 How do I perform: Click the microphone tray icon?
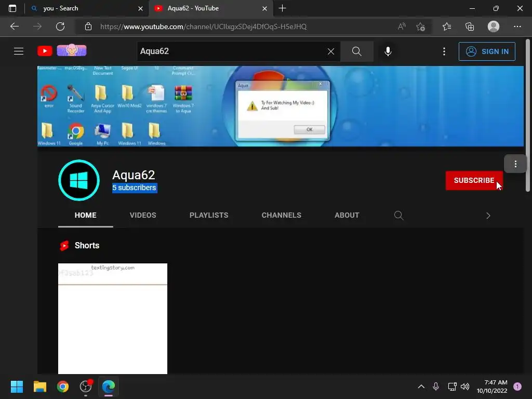click(x=436, y=387)
